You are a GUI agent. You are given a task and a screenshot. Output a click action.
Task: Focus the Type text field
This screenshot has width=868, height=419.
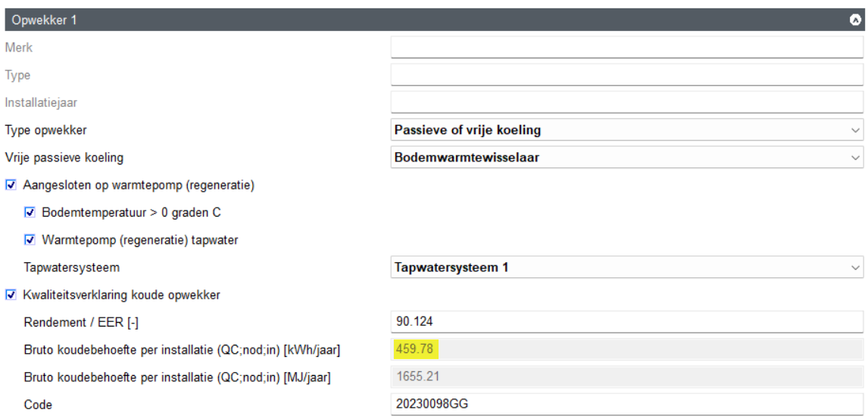[x=626, y=75]
